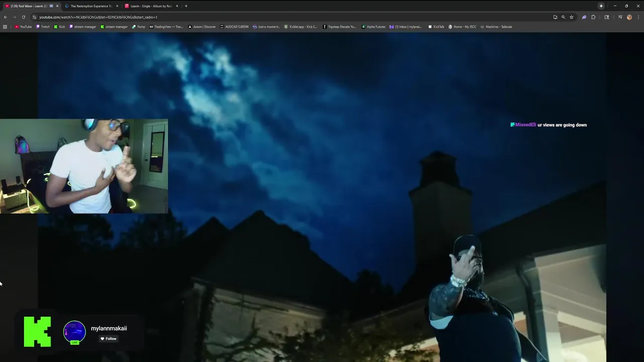Open the zoom magnifier icon in address bar
Screen dimensions: 644x362
point(563,17)
